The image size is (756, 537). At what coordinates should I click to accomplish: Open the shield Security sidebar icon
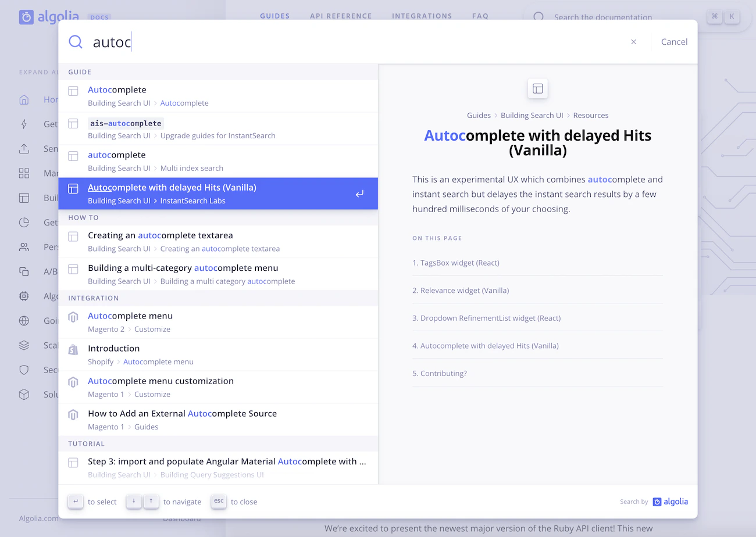tap(24, 370)
